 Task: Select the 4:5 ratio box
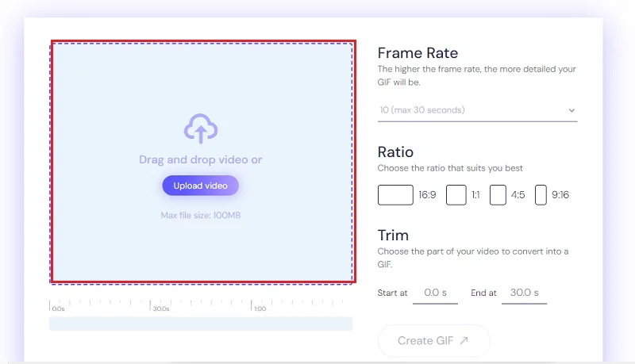[498, 195]
